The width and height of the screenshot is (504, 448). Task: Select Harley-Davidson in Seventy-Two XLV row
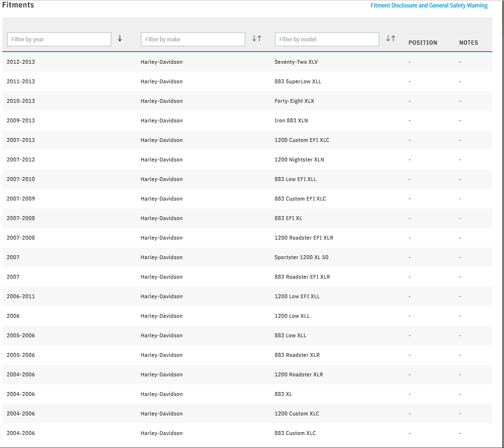tap(161, 62)
